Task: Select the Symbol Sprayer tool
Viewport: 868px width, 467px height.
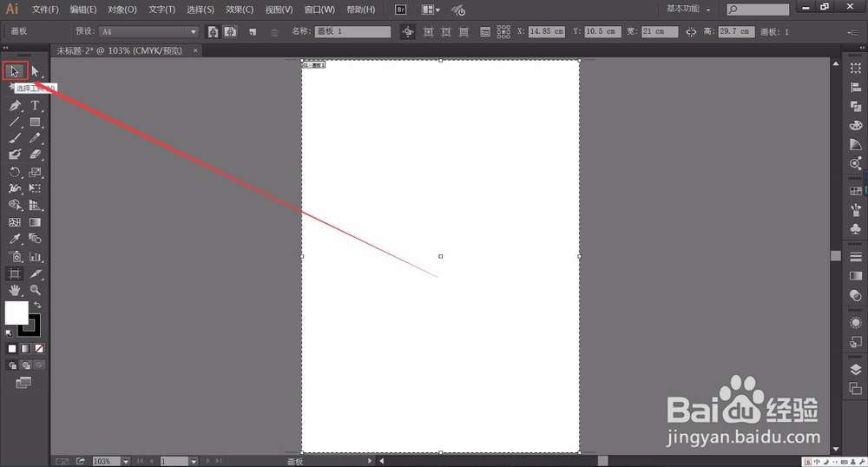Action: point(15,257)
